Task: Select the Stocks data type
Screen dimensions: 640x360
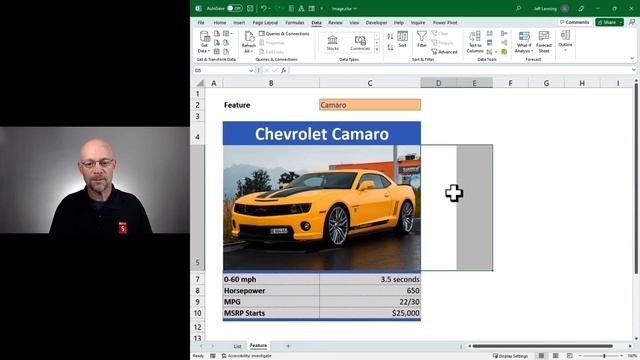Action: pos(333,42)
